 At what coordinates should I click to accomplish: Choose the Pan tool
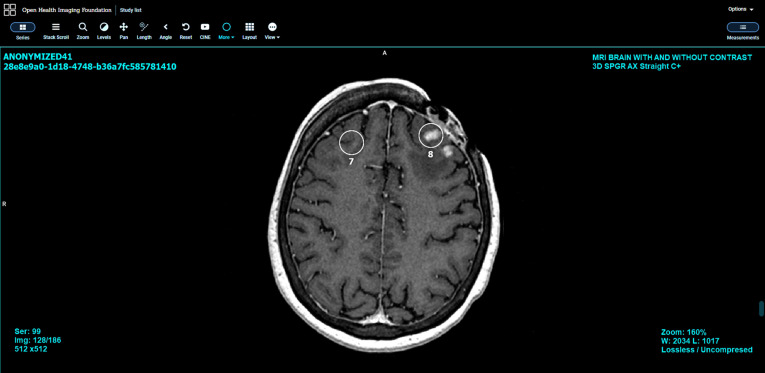click(124, 31)
